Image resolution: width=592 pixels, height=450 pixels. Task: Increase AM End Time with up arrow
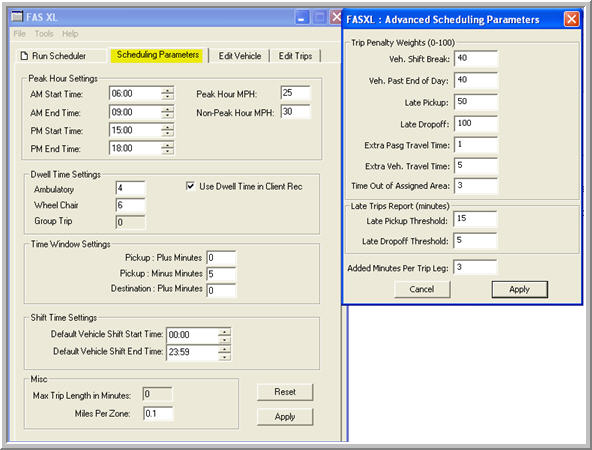coord(167,109)
